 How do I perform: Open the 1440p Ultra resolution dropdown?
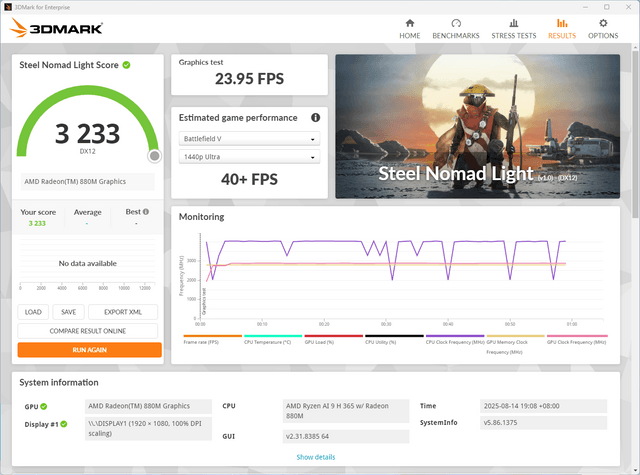(249, 157)
